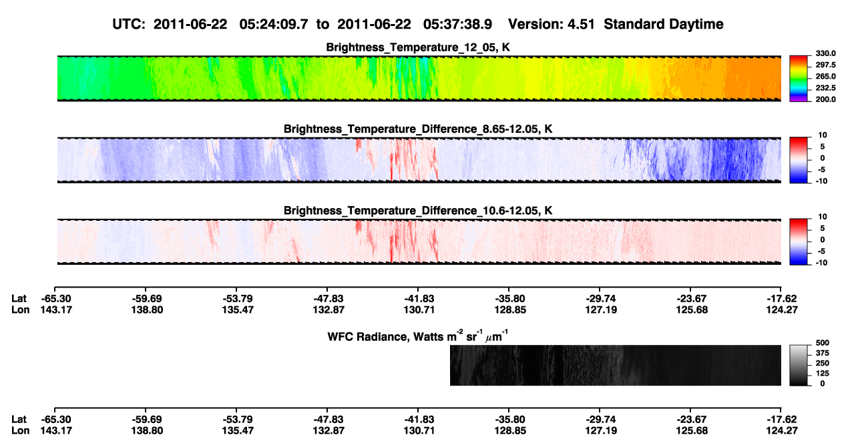Click longitude 130.71 on the axis beneath WFC Radiance
Screen dimensions: 868x445
419,430
